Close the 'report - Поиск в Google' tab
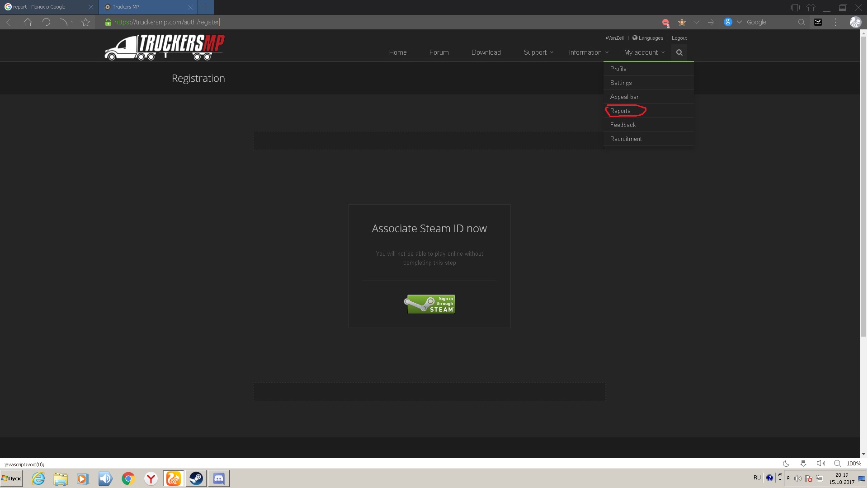 coord(91,7)
